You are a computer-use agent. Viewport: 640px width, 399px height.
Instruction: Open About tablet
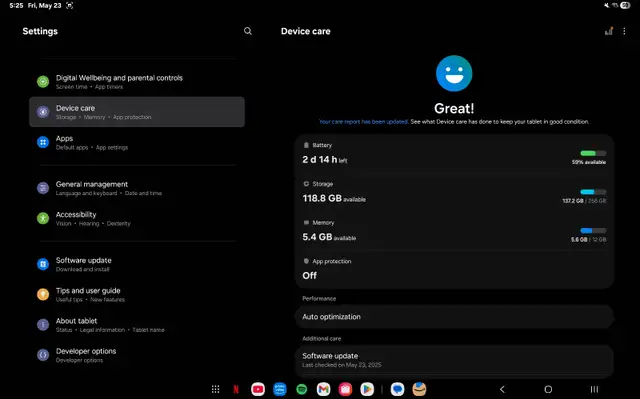point(137,325)
